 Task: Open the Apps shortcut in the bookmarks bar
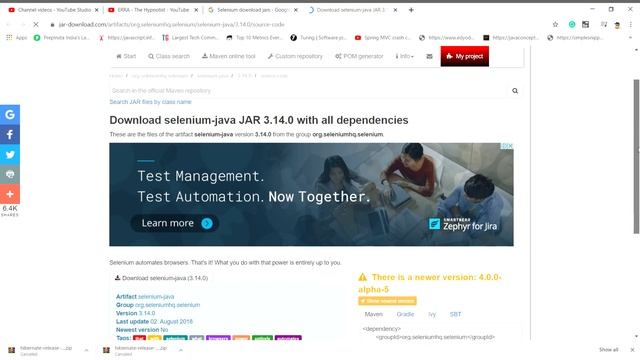click(x=17, y=38)
